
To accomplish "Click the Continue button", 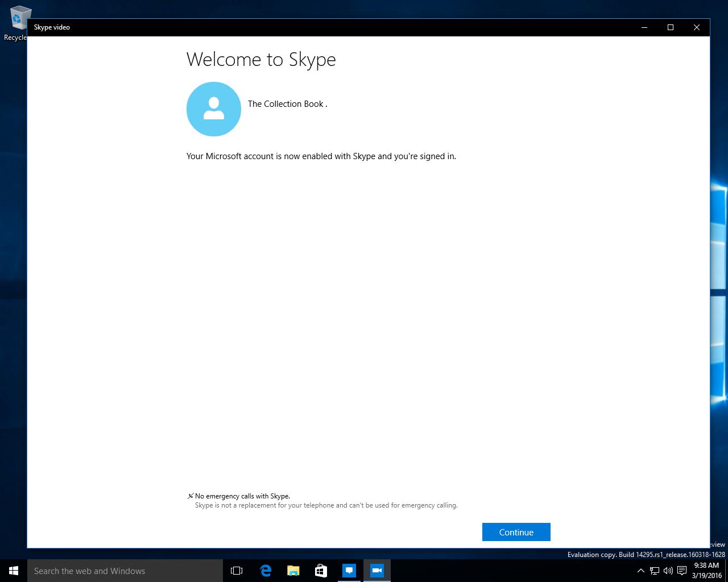I will coord(516,532).
